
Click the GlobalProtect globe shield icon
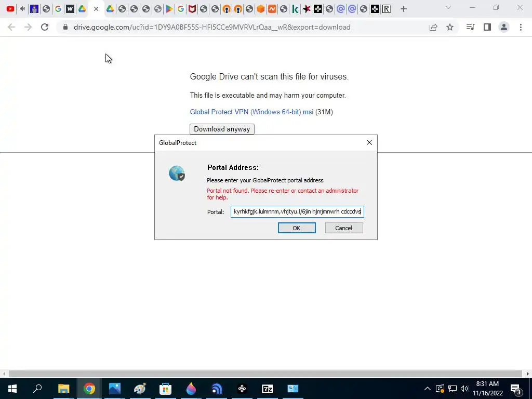tap(177, 173)
